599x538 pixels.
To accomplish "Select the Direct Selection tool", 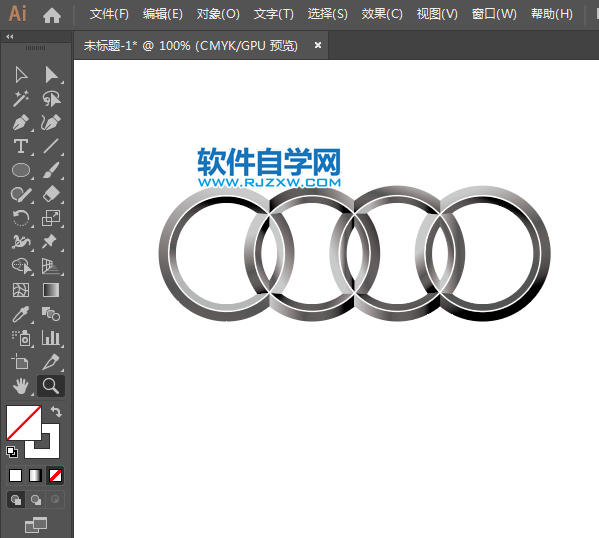I will 51,75.
